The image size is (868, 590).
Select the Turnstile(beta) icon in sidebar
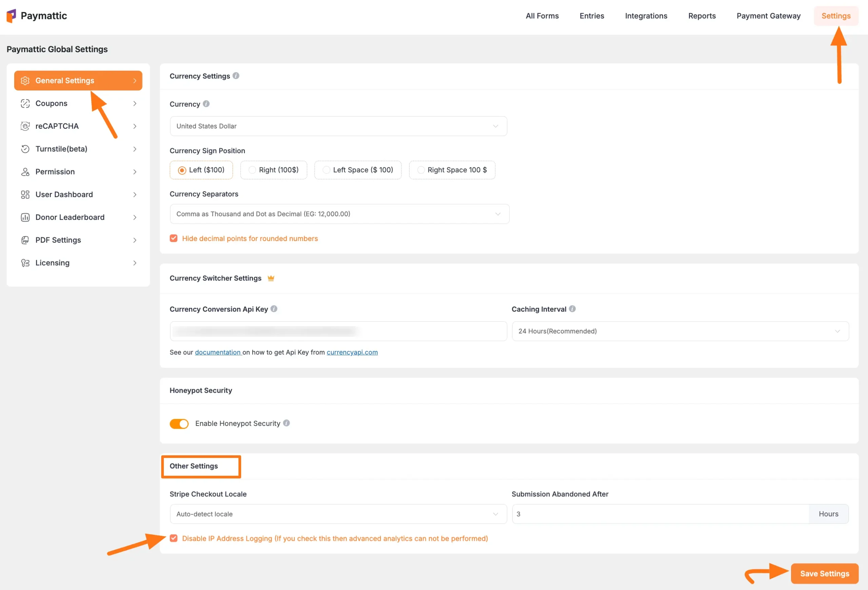25,149
